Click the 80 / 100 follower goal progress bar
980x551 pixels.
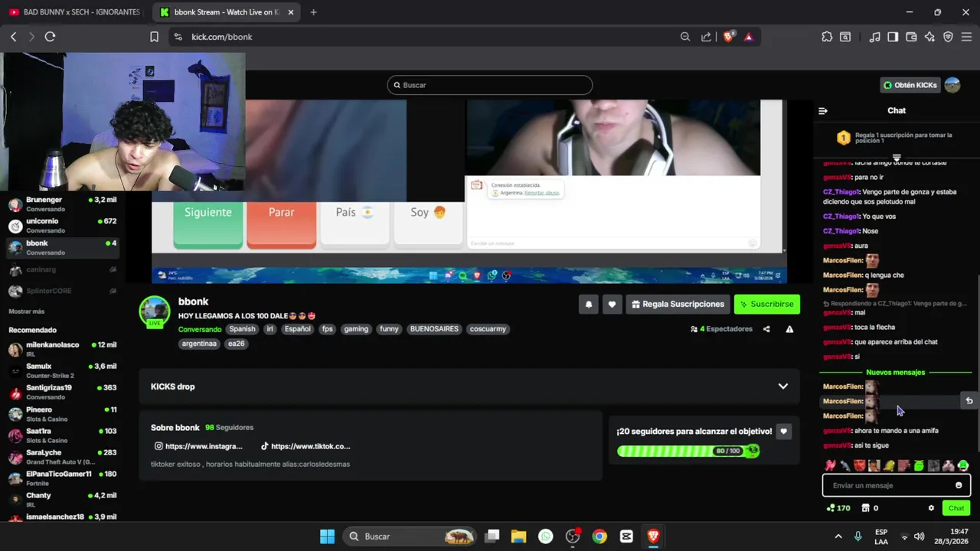[688, 451]
